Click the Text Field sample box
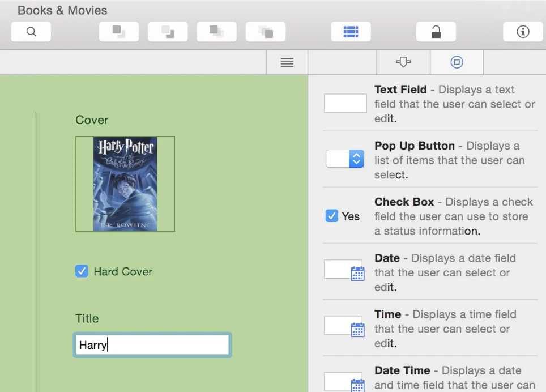546x392 pixels. point(345,103)
